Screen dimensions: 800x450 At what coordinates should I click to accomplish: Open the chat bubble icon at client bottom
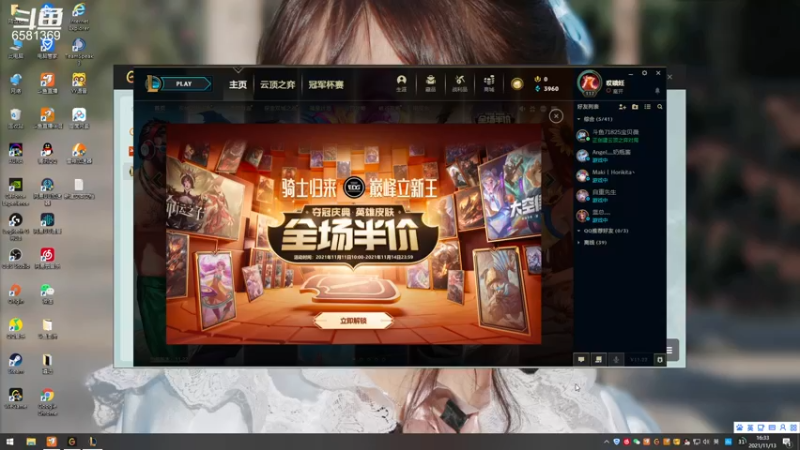[581, 360]
